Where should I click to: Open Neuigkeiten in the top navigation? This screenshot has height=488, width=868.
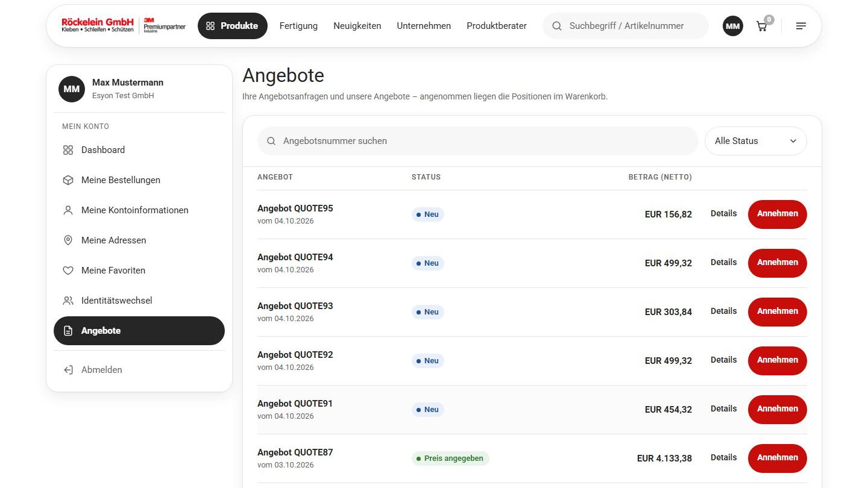(357, 26)
